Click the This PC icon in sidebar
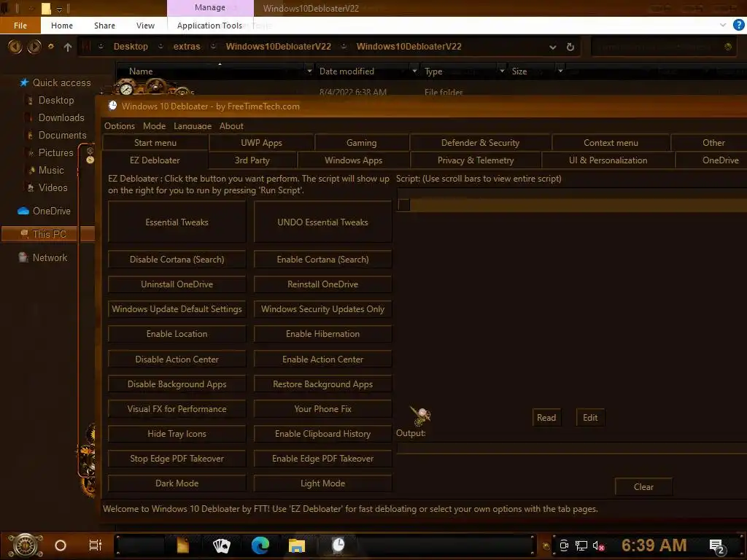The height and width of the screenshot is (560, 747). pos(24,234)
